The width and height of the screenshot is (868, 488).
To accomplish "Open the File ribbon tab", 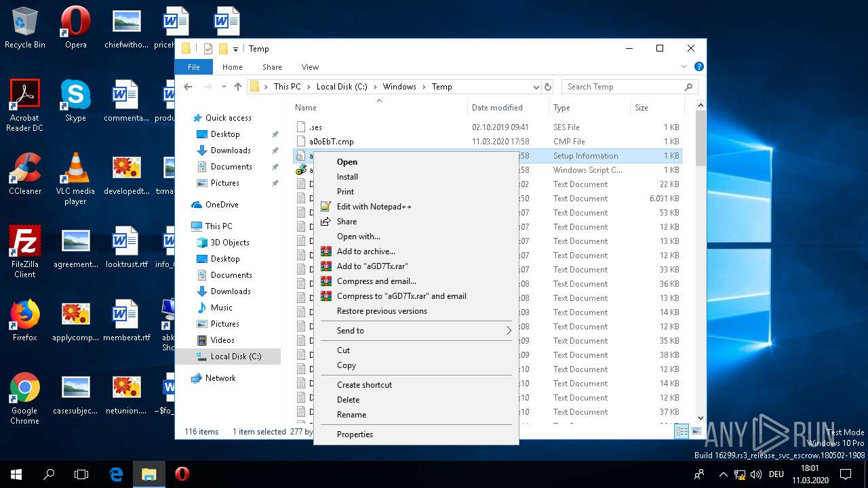I will click(x=194, y=67).
